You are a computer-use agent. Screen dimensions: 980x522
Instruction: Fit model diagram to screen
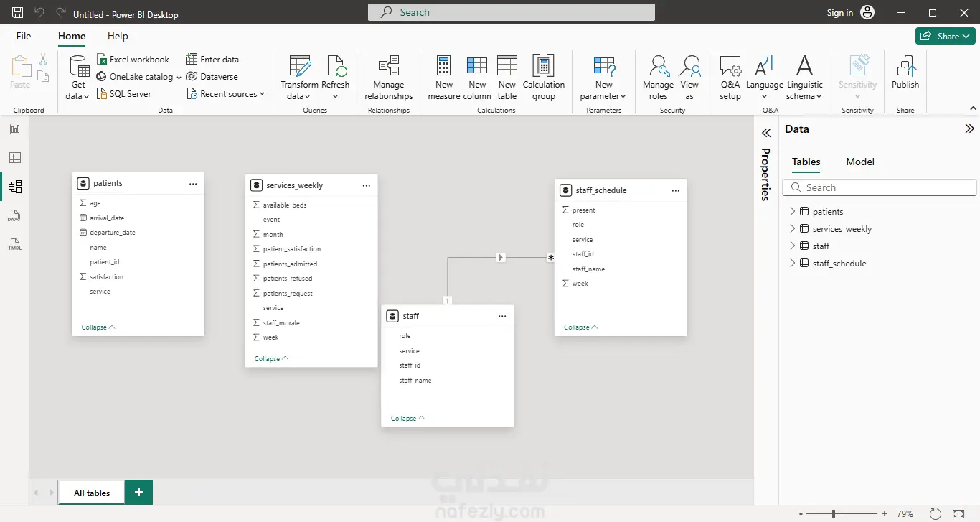958,514
